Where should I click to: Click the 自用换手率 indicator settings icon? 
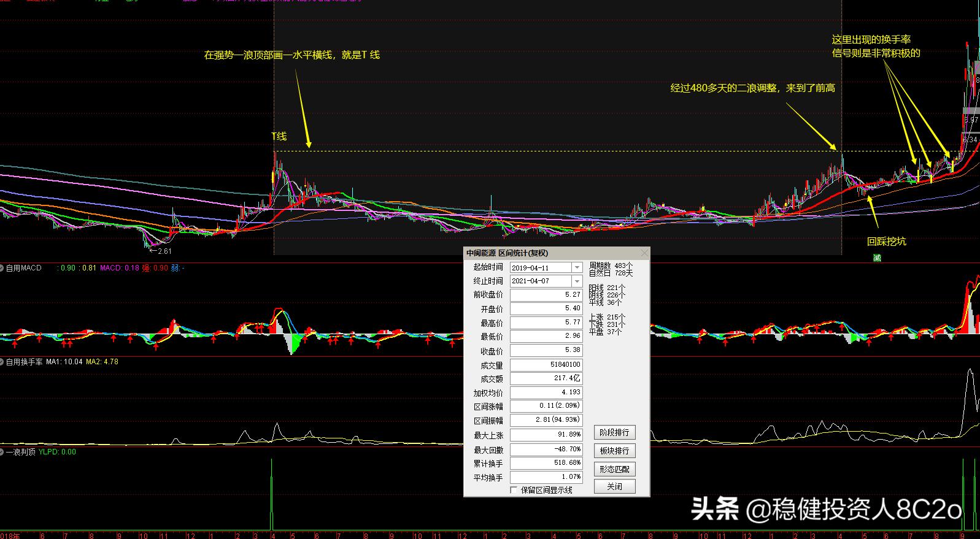click(2, 362)
